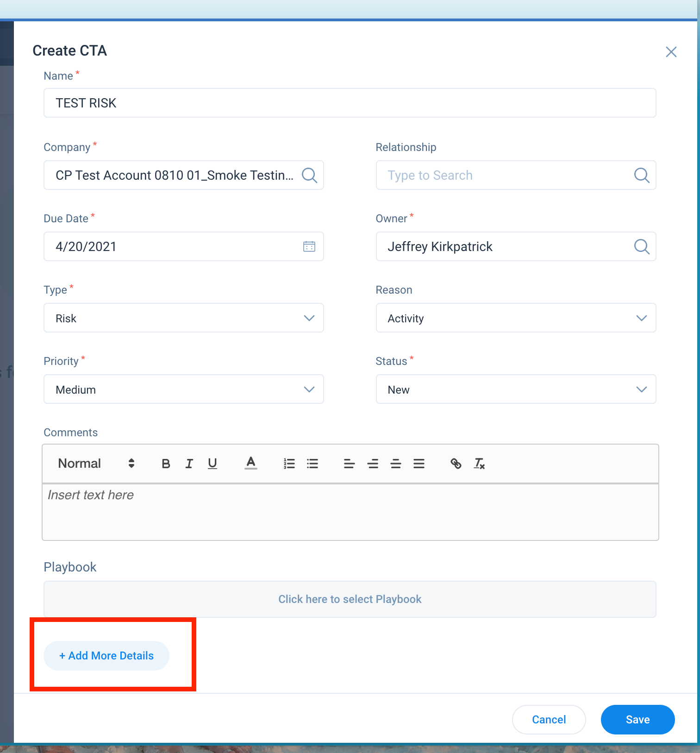Open the Normal paragraph style dropdown

point(96,464)
